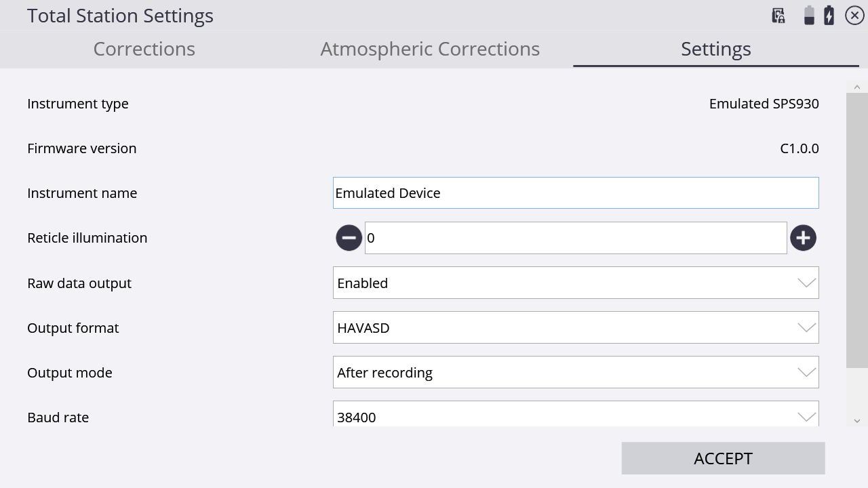Expand the Output format HAVASD dropdown
The image size is (868, 488).
576,327
